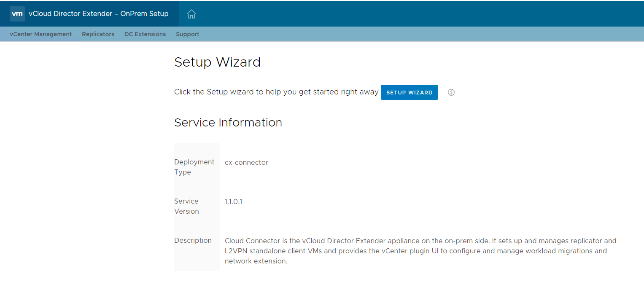Select the Deployment Type label cell

[x=194, y=167]
